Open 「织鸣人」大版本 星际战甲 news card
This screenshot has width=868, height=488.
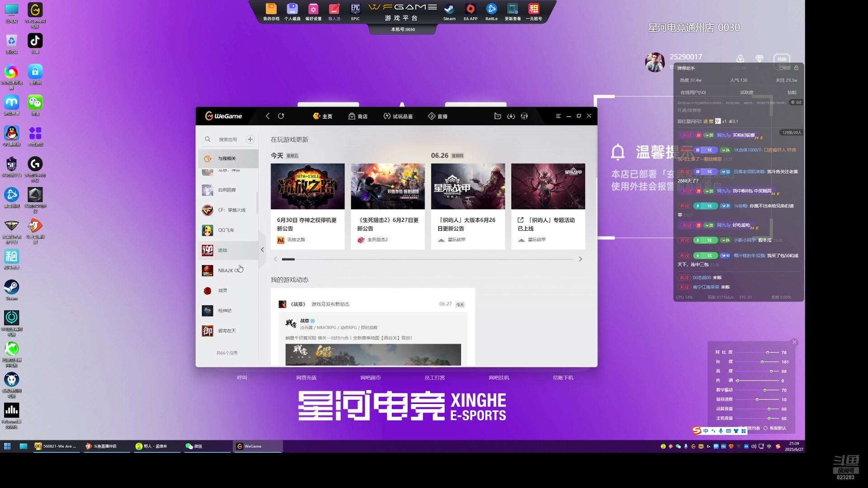468,206
